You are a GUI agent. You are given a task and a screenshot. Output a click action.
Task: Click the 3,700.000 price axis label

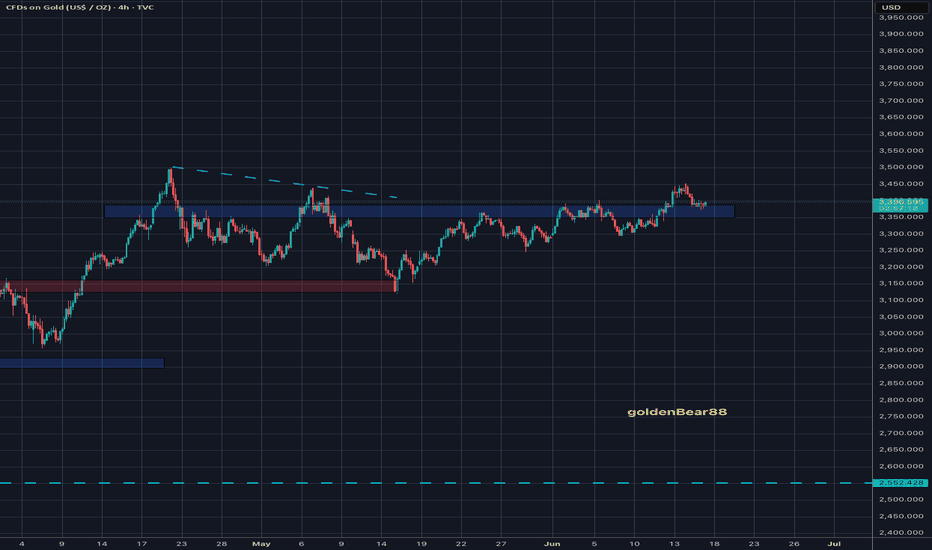901,100
